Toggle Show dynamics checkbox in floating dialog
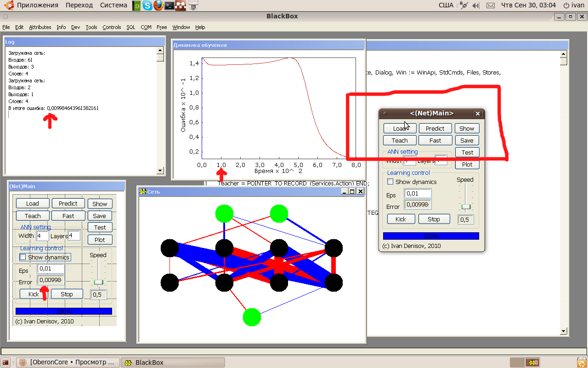This screenshot has width=588, height=368. point(390,182)
